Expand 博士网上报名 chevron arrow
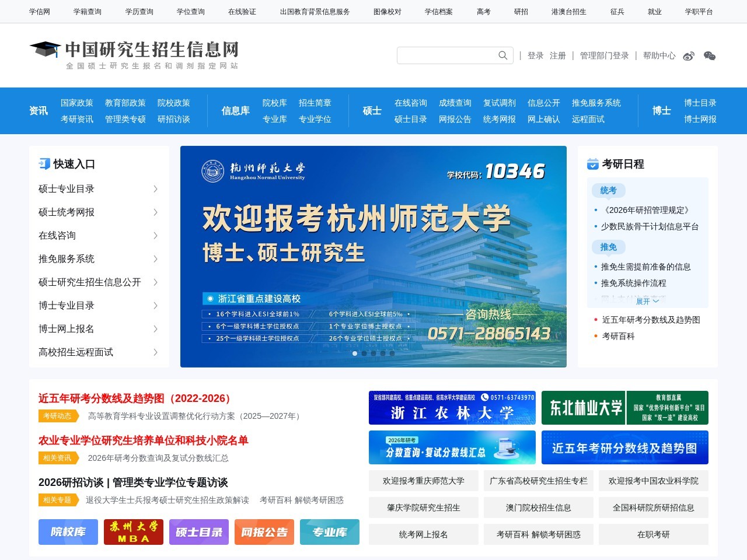Screen dimensions: 747x560 click(x=155, y=329)
